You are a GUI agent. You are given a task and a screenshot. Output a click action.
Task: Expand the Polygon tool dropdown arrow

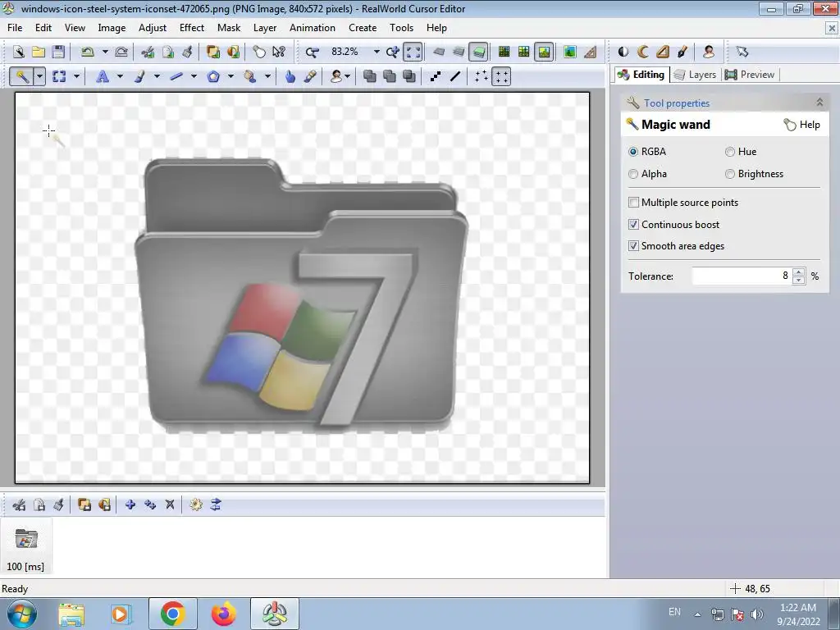click(231, 76)
